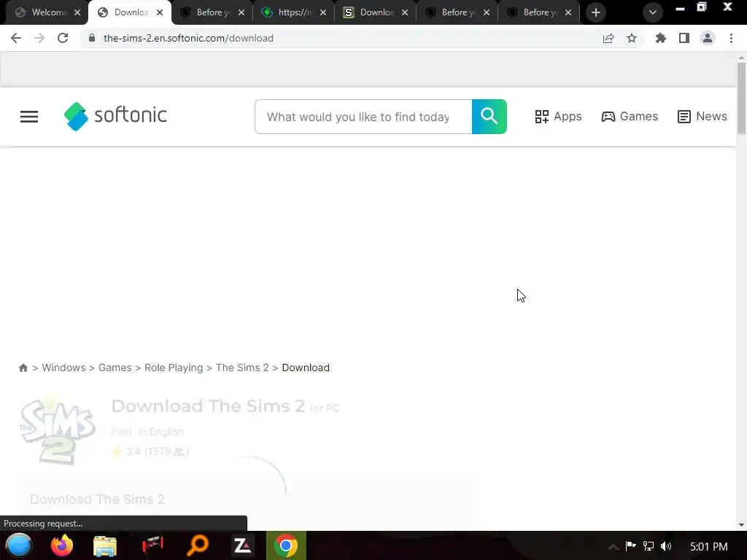
Task: Bookmark this page with the star icon
Action: 632,38
